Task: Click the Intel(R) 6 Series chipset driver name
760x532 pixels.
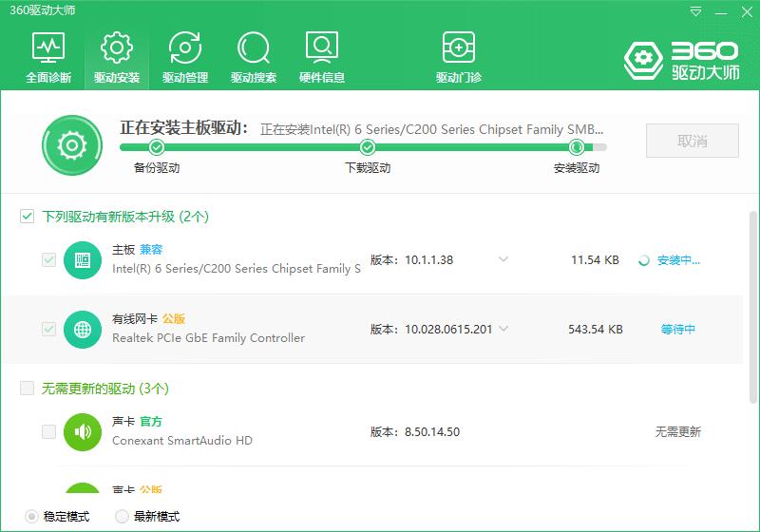Action: (x=237, y=269)
